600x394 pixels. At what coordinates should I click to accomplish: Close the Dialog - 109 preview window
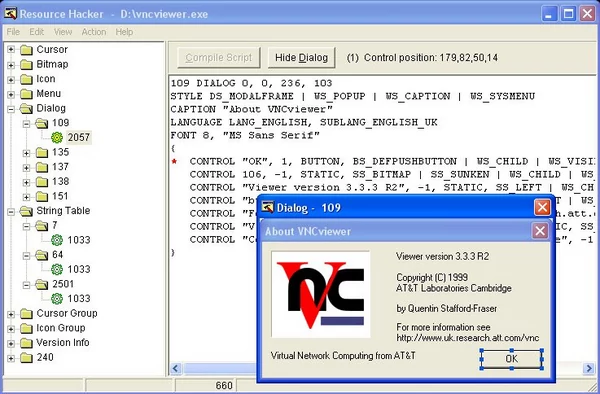(x=542, y=208)
